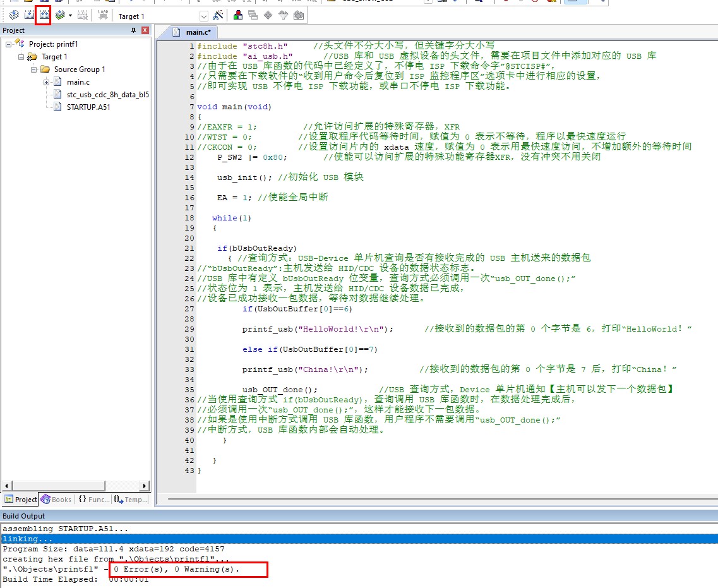Open the Batch Build dropdown arrow
718x588 pixels.
click(x=70, y=16)
